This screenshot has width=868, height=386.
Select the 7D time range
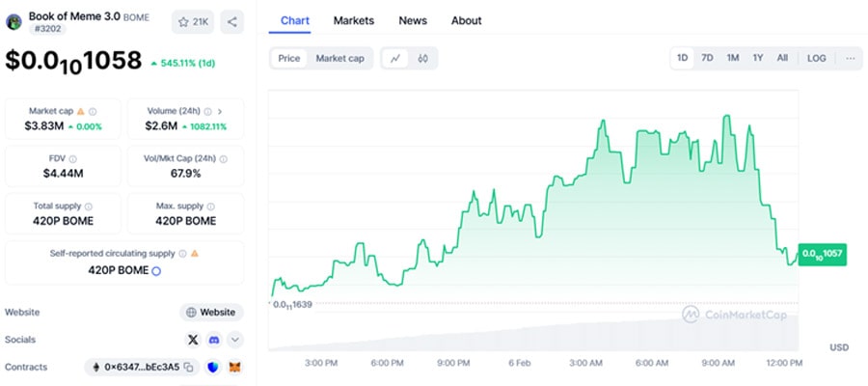[x=707, y=59]
